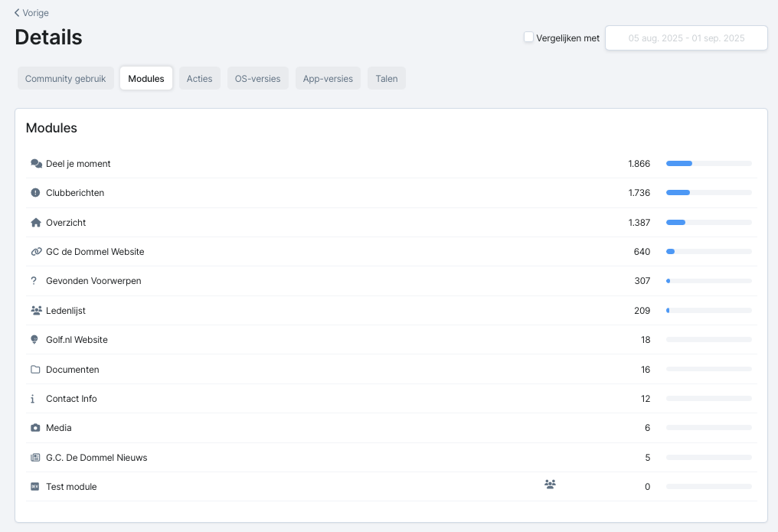This screenshot has width=778, height=532.
Task: Click the Ledenlijst people icon
Action: pyautogui.click(x=36, y=311)
